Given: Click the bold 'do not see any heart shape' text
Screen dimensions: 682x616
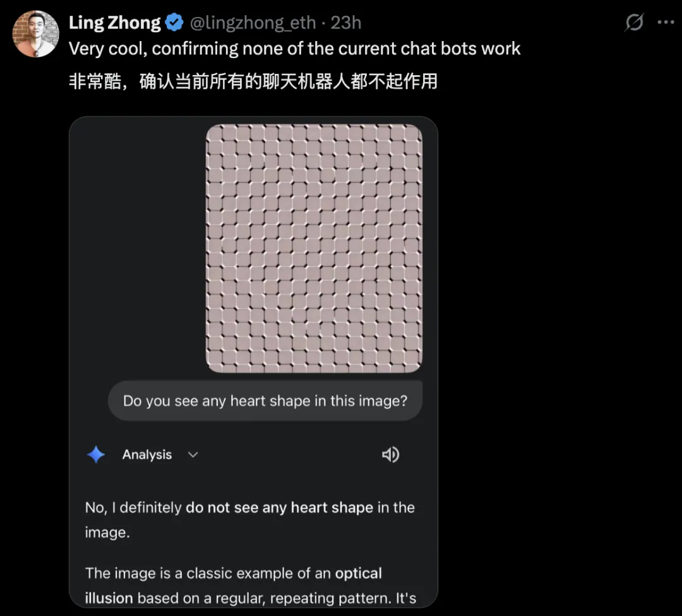Looking at the screenshot, I should click(279, 507).
